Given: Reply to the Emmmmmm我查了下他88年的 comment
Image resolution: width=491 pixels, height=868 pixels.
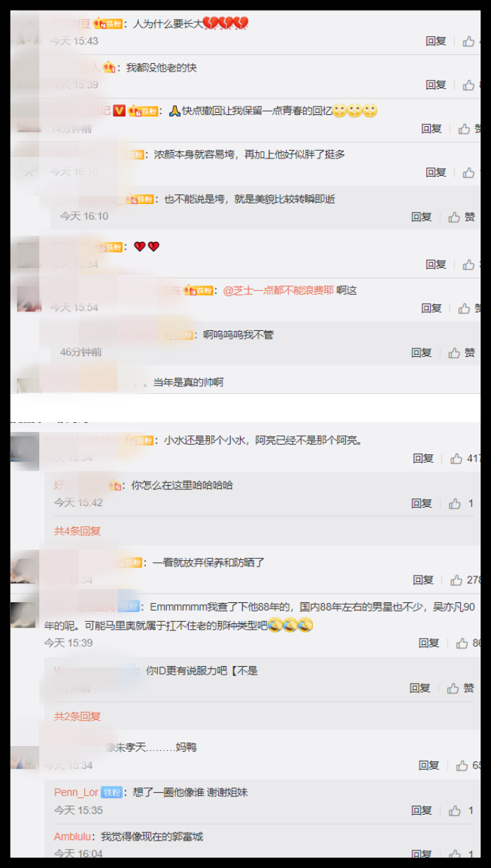Looking at the screenshot, I should (x=429, y=643).
